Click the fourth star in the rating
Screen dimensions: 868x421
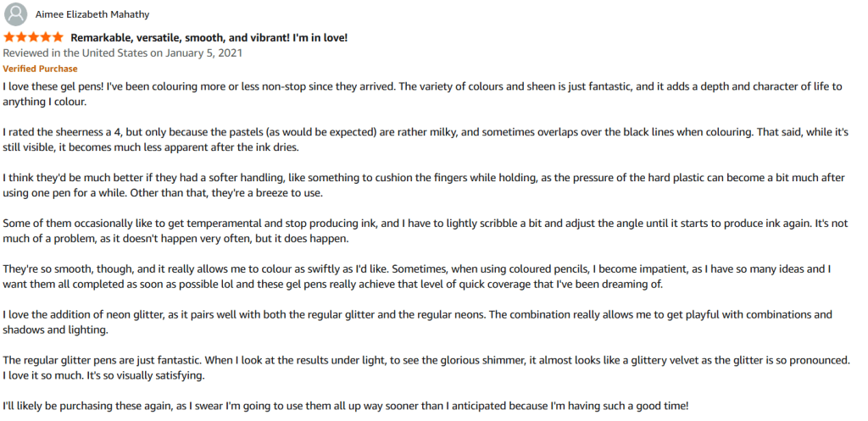[x=45, y=37]
